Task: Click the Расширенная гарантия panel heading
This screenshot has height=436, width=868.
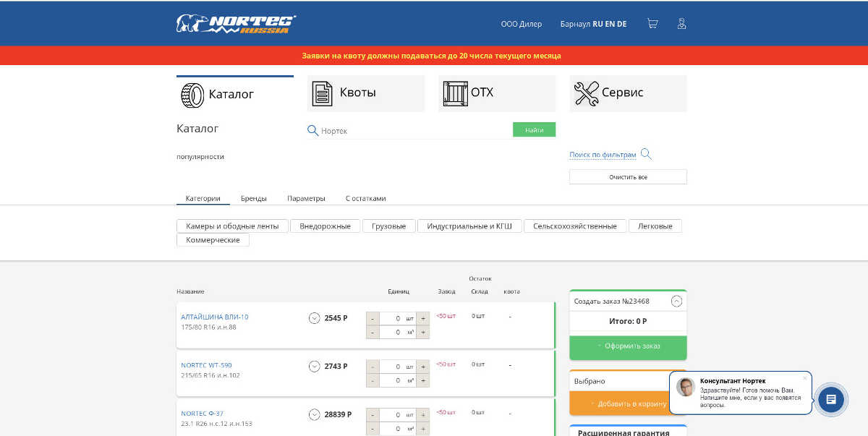Action: [x=624, y=433]
